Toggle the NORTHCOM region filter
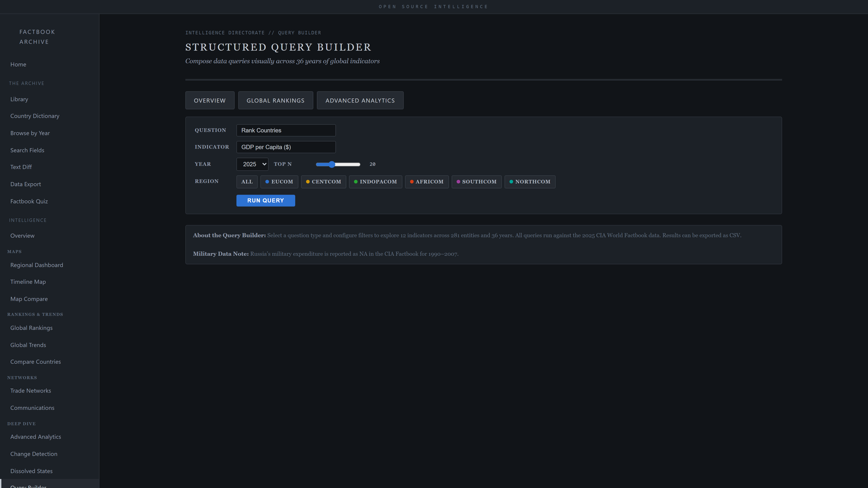 tap(529, 182)
